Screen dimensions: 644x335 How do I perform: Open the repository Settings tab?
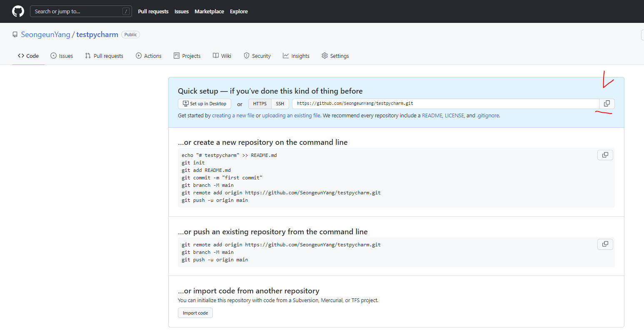[x=335, y=56]
